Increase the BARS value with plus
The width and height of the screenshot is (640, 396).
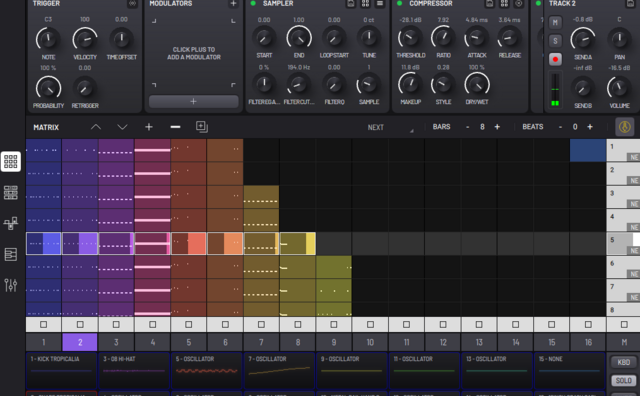497,127
